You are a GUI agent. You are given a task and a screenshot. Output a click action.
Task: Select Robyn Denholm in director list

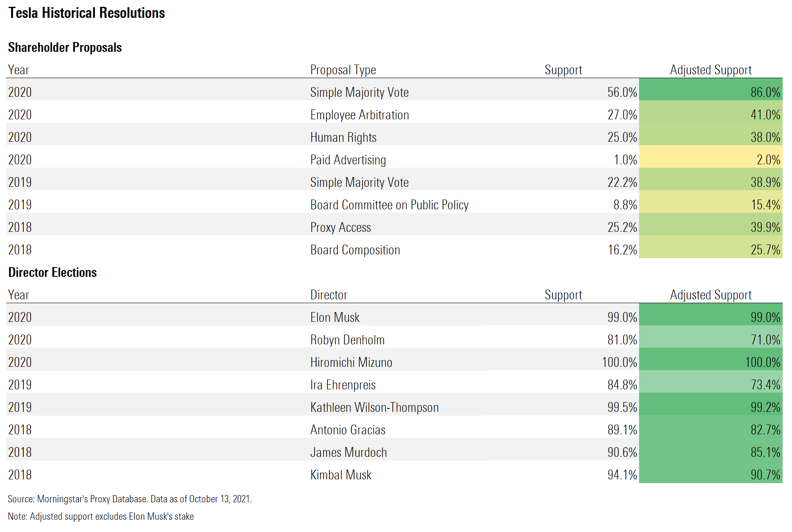pos(347,340)
